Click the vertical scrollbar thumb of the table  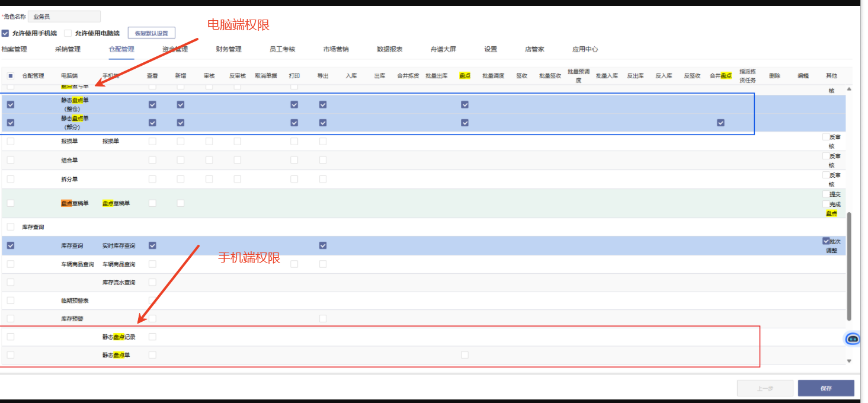click(848, 267)
